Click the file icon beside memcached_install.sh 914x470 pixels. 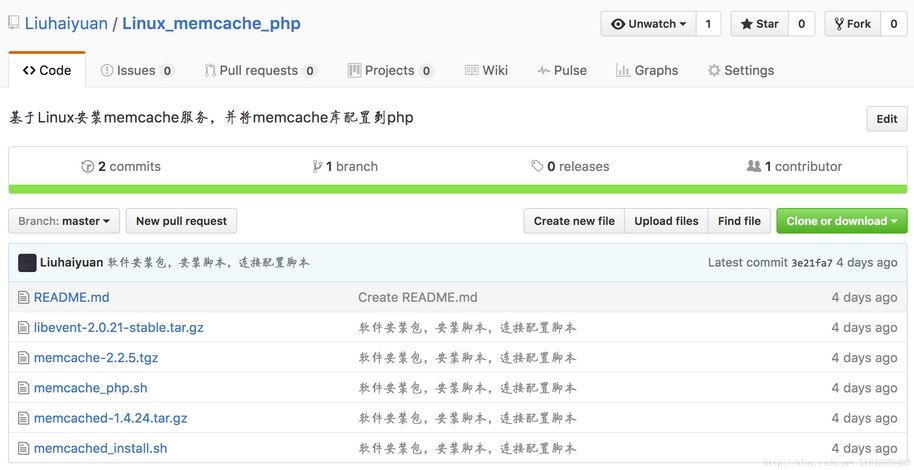coord(23,449)
